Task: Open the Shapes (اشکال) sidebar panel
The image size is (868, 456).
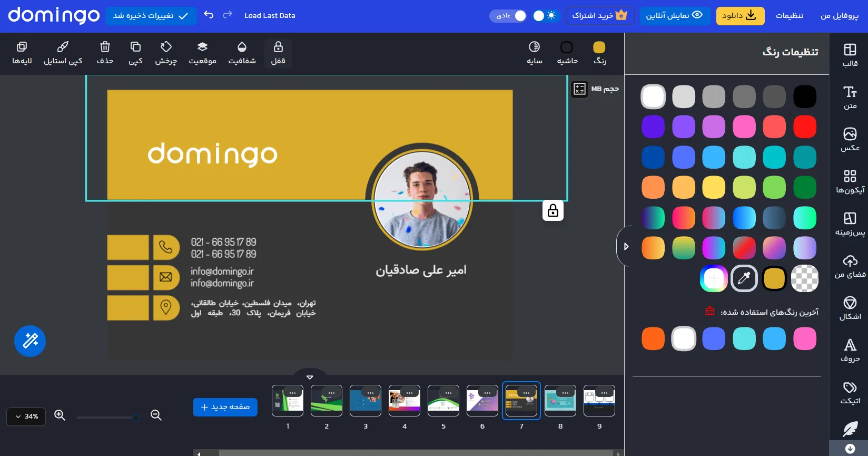Action: [x=850, y=308]
